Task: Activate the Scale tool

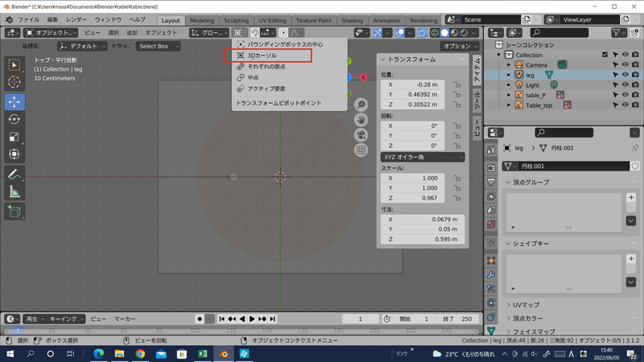Action: [x=14, y=137]
